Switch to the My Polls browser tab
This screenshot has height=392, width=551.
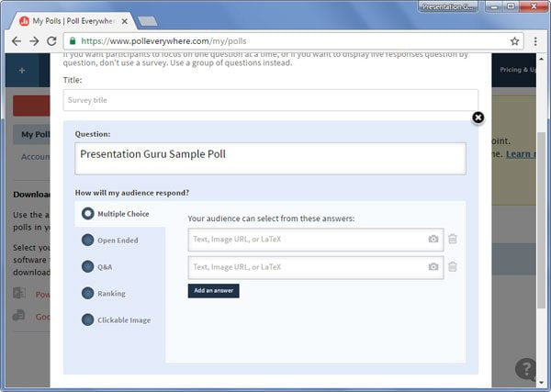[73, 21]
